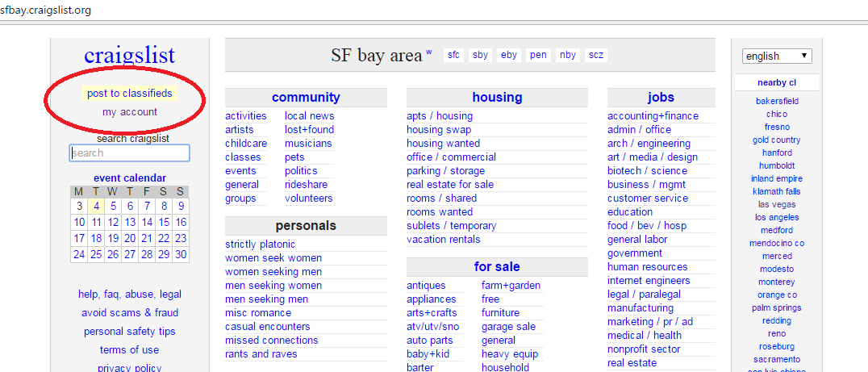The image size is (868, 372).
Task: Open community activities category
Action: pos(245,115)
